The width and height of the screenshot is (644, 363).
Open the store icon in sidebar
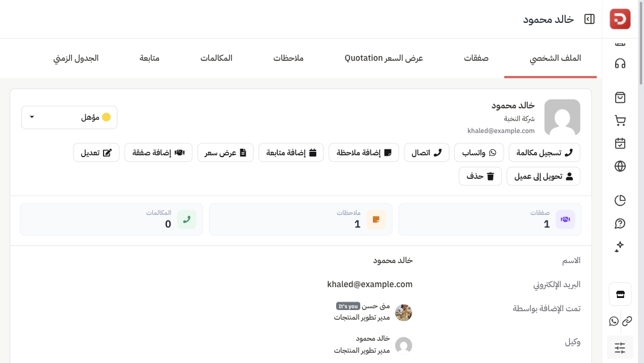tap(620, 294)
